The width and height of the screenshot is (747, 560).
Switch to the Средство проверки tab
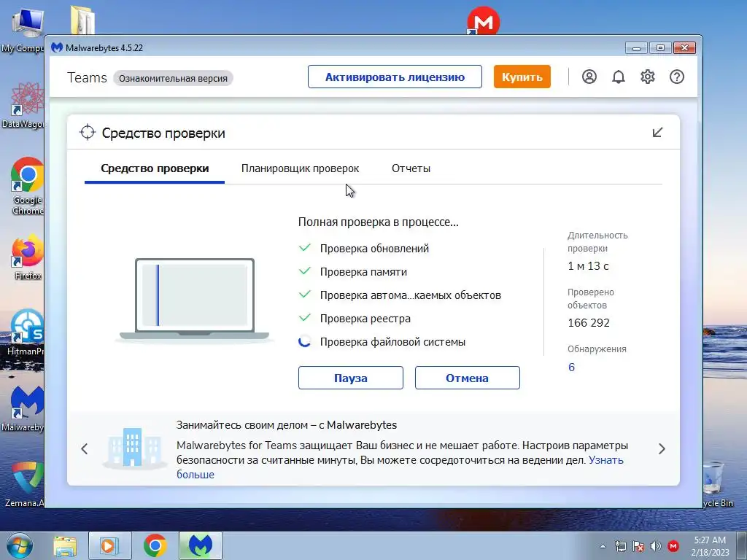point(155,168)
